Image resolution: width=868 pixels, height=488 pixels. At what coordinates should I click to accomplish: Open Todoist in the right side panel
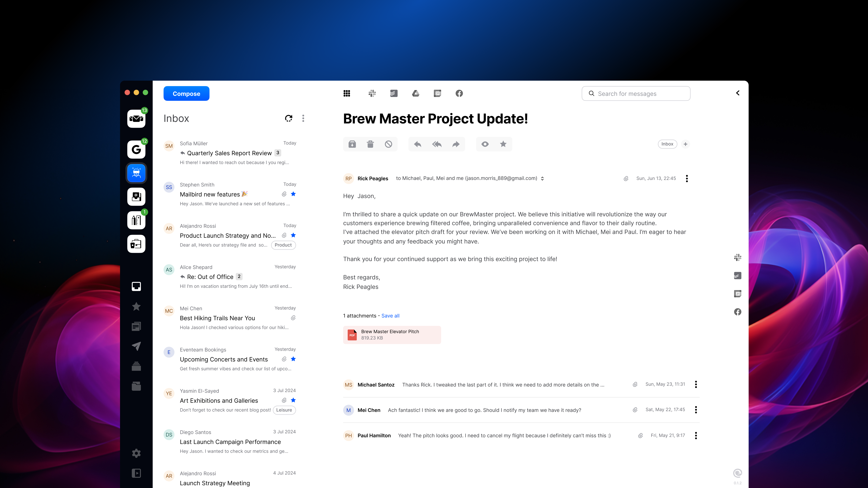(x=738, y=276)
